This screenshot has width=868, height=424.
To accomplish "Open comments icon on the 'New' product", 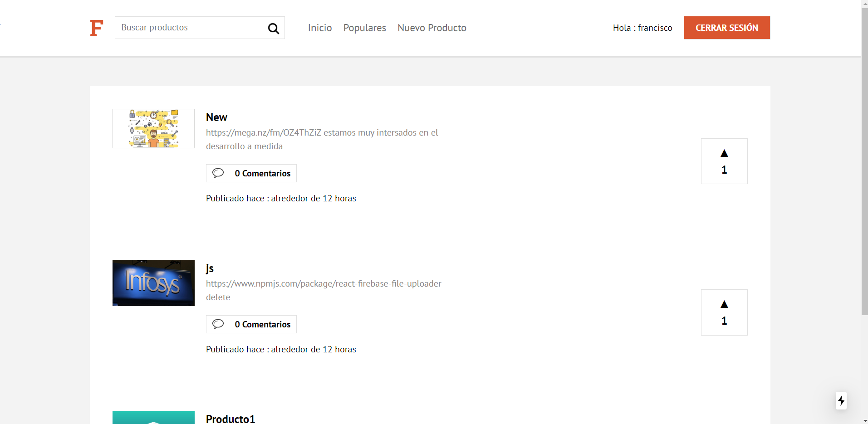I will pos(218,173).
